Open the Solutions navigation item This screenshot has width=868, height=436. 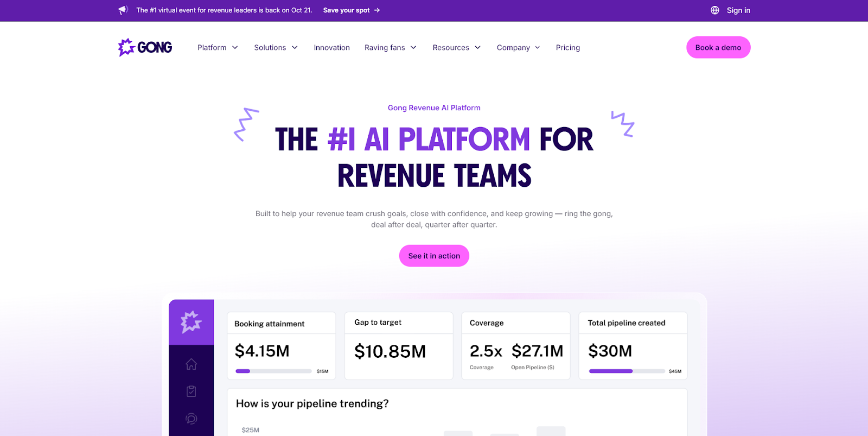tap(270, 48)
